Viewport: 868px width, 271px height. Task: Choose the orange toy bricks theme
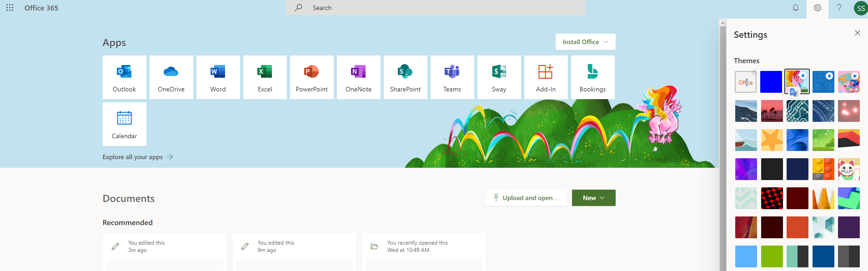pyautogui.click(x=823, y=169)
